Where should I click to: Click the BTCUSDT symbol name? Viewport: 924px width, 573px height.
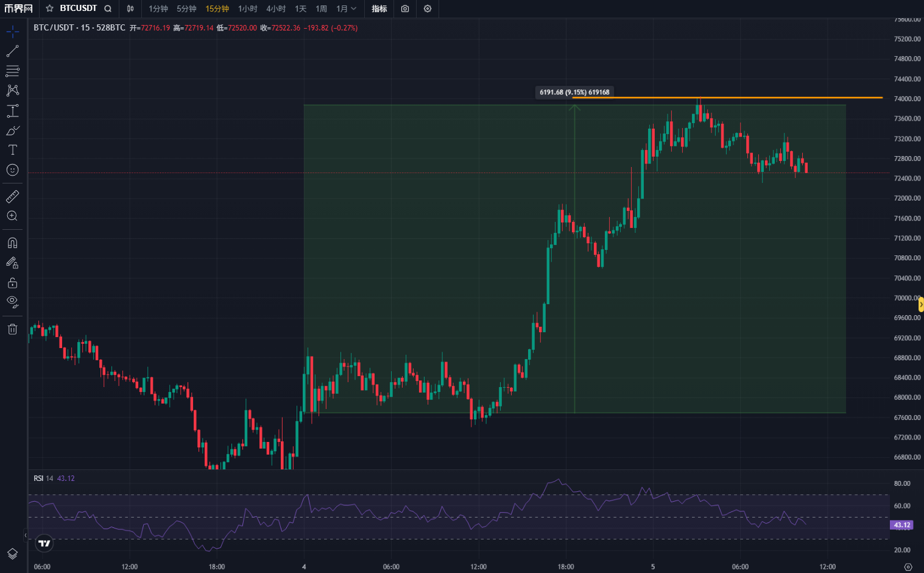(78, 9)
